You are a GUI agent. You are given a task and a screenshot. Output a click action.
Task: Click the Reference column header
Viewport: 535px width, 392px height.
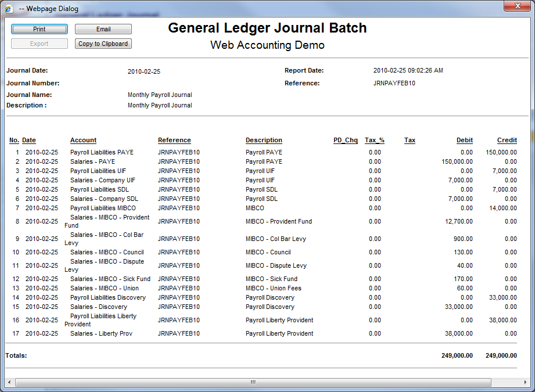click(x=174, y=140)
